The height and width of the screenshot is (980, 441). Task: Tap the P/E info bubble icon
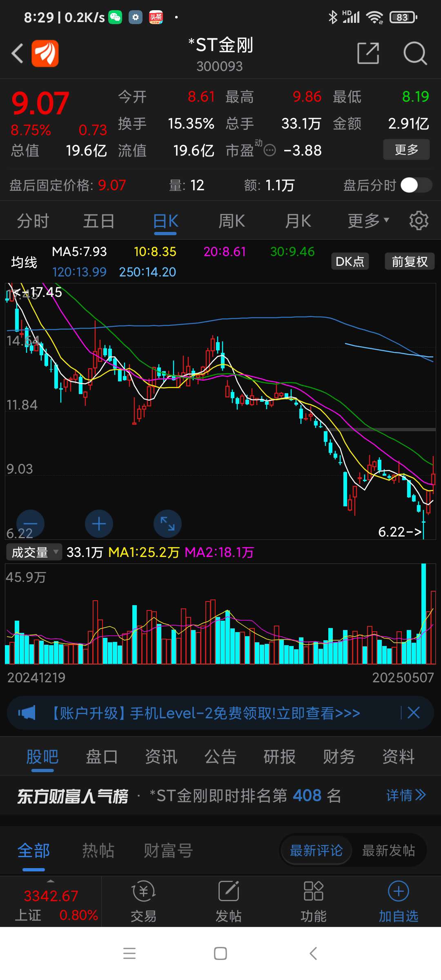click(x=270, y=151)
